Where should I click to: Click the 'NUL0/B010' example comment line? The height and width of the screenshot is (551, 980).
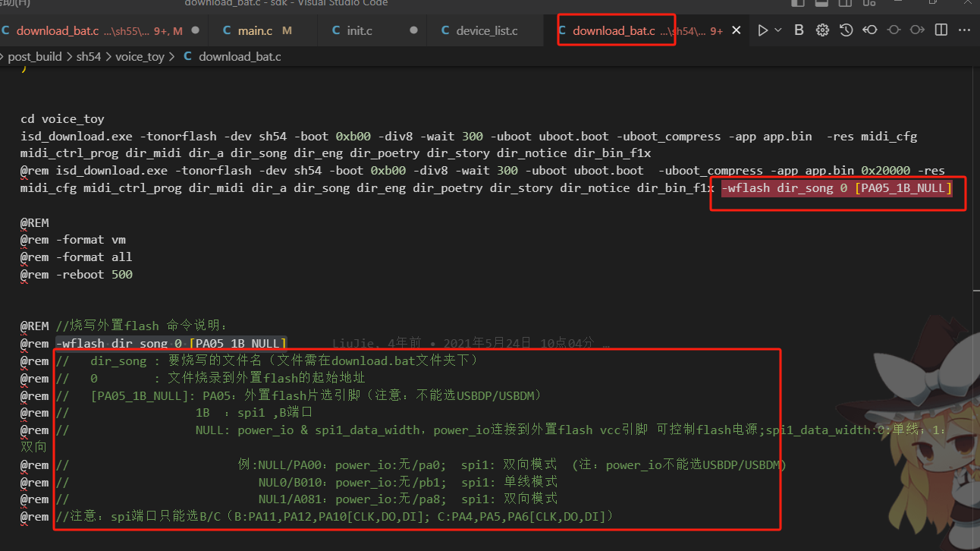point(289,482)
